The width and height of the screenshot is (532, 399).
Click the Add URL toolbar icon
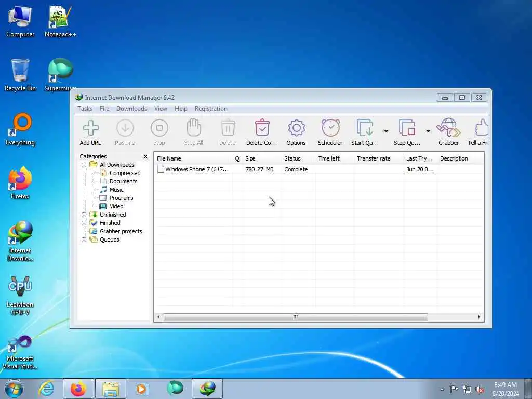click(90, 128)
